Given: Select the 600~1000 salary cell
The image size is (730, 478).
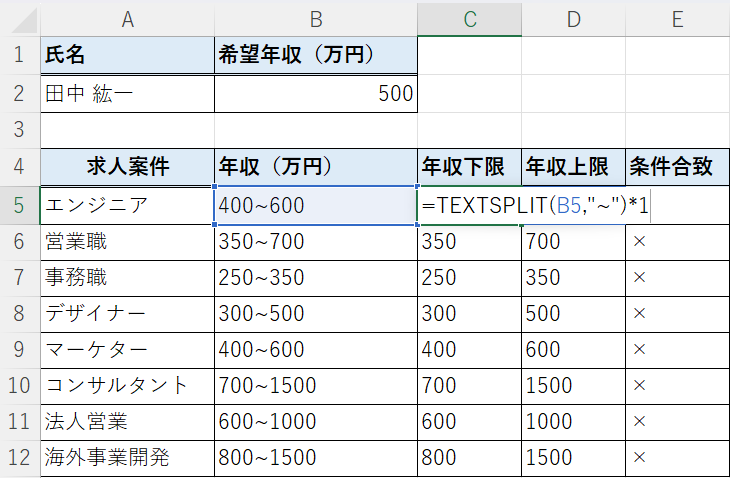Looking at the screenshot, I should pos(316,422).
